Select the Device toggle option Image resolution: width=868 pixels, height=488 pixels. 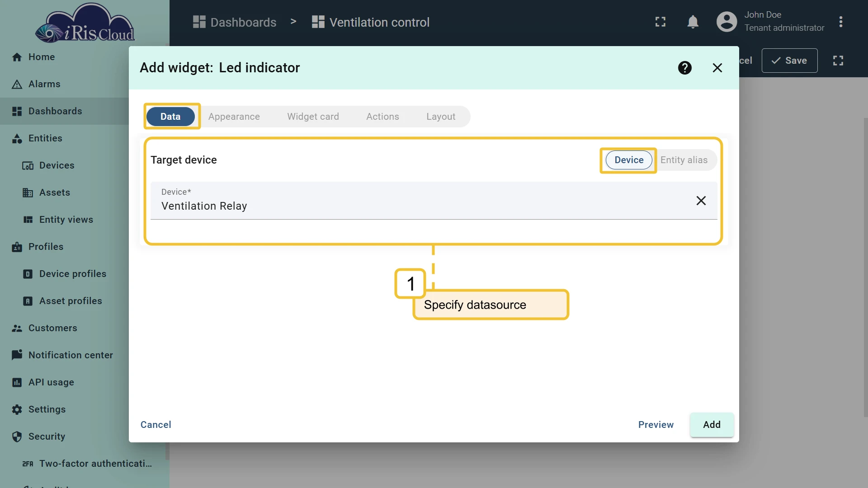628,160
